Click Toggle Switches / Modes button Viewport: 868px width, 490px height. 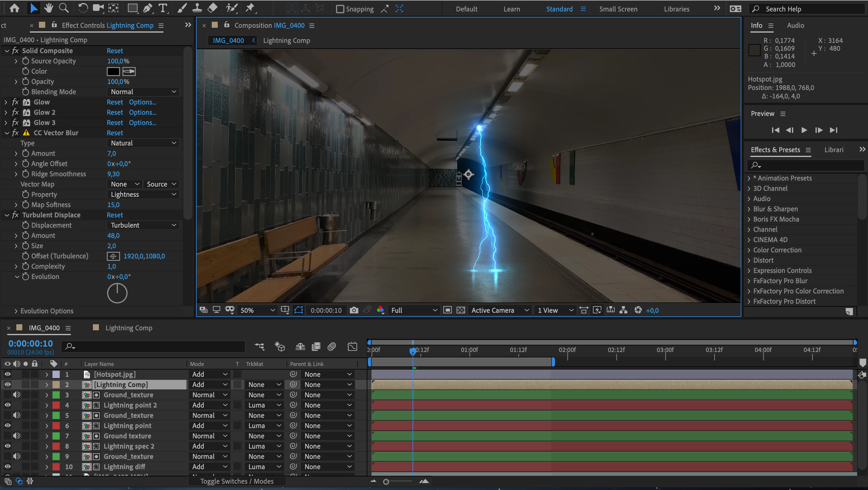click(236, 481)
